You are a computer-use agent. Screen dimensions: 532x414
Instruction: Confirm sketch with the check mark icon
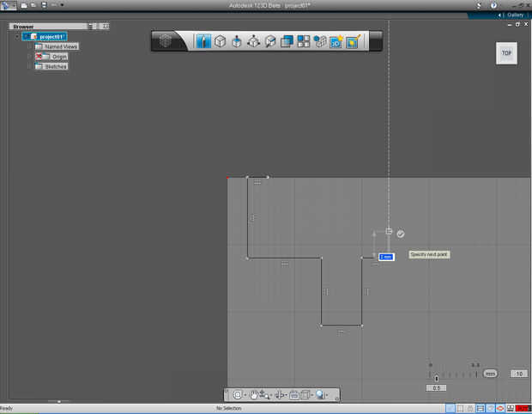click(401, 234)
